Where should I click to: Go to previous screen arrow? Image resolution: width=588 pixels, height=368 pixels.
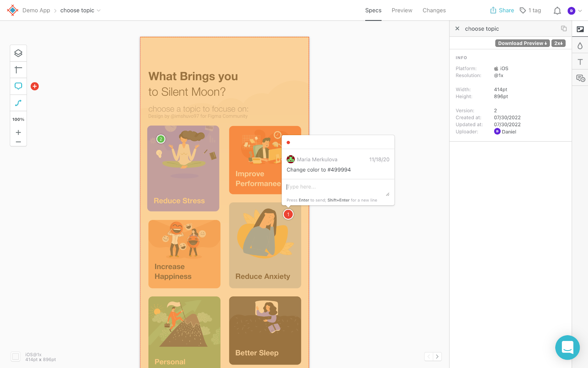click(429, 357)
